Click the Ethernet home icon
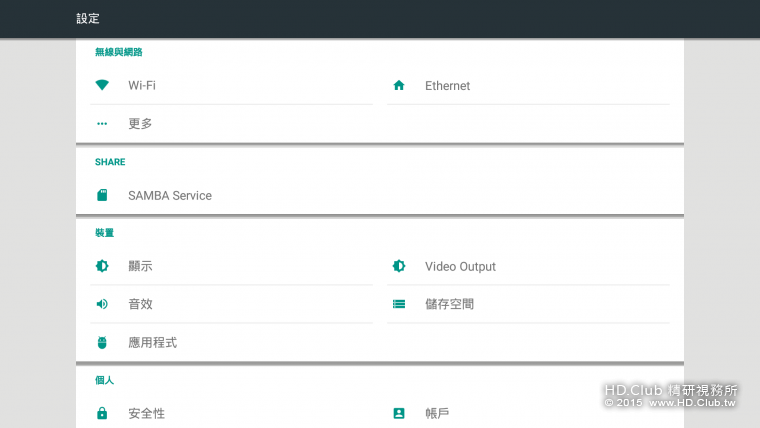The width and height of the screenshot is (760, 428). coord(399,86)
